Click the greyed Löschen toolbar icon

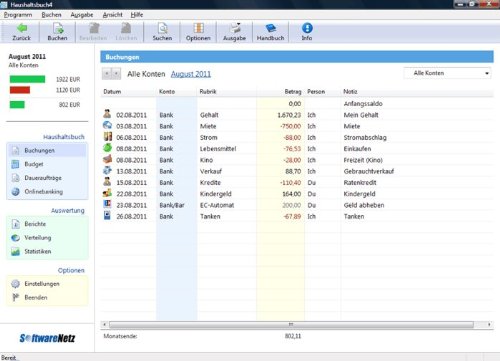pos(126,32)
